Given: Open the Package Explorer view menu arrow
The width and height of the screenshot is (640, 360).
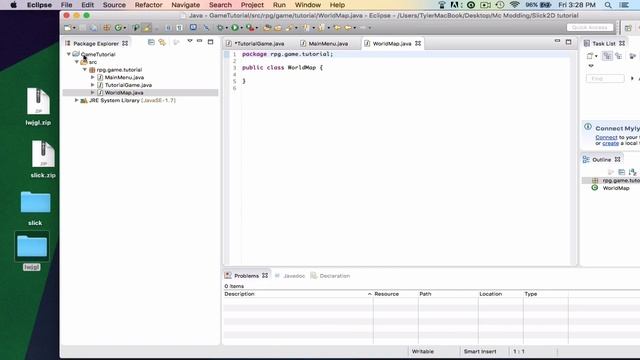Looking at the screenshot, I should coord(190,41).
